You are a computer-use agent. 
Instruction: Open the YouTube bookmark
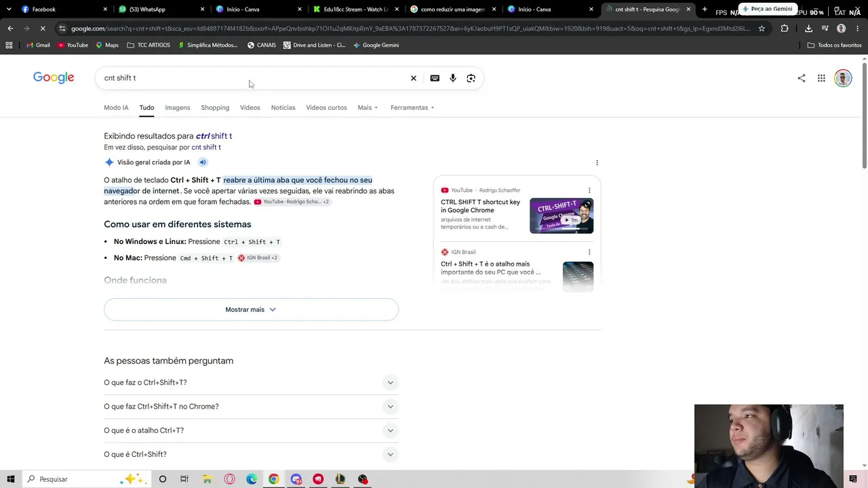73,45
